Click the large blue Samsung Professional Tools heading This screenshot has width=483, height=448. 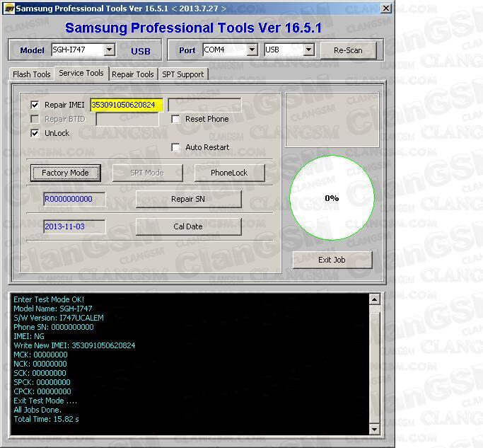tap(194, 28)
